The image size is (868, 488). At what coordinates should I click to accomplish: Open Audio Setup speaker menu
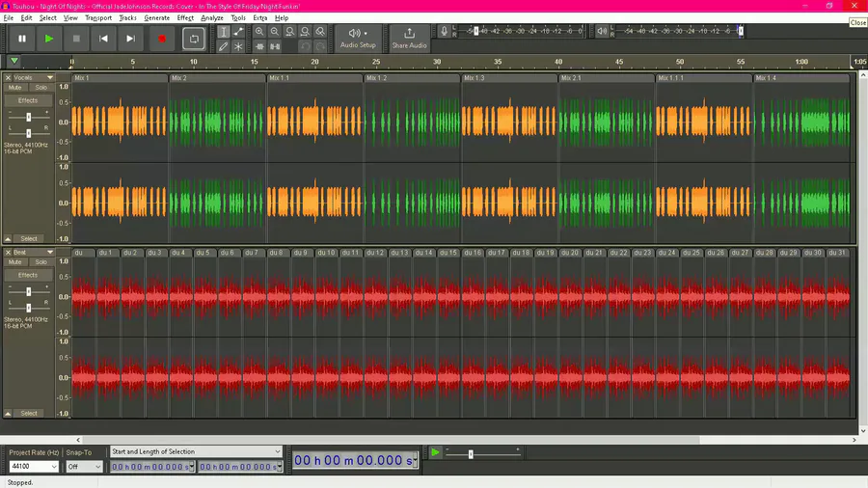[358, 39]
